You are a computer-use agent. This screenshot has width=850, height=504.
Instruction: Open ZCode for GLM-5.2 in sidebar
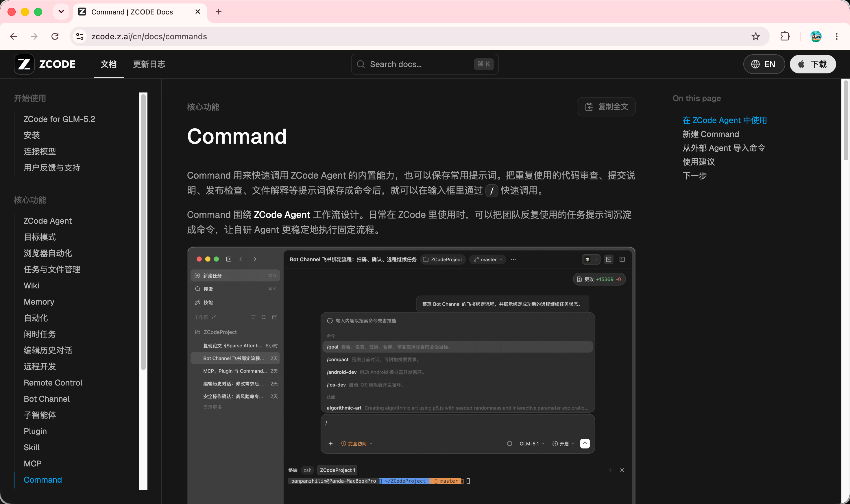tap(60, 119)
